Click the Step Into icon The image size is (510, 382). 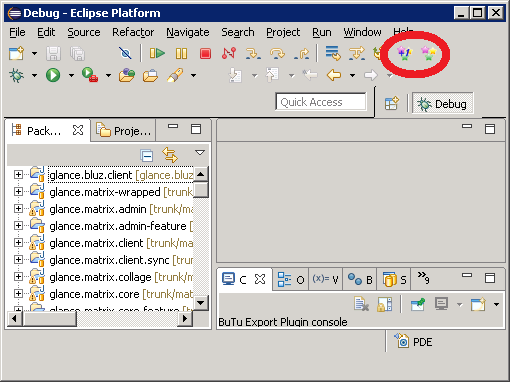coord(253,53)
